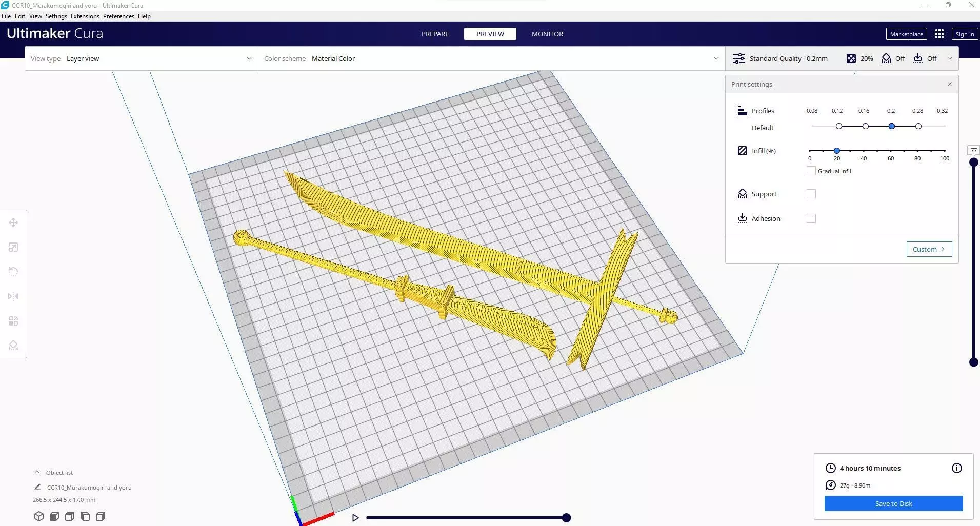Switch to the MONITOR stage
This screenshot has width=980, height=526.
point(547,34)
